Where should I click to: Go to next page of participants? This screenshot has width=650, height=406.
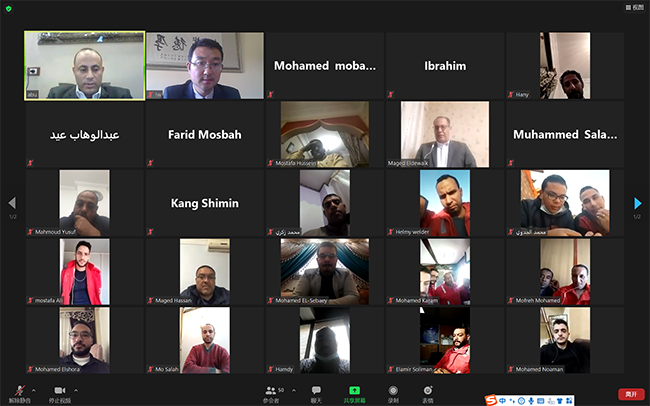(638, 203)
